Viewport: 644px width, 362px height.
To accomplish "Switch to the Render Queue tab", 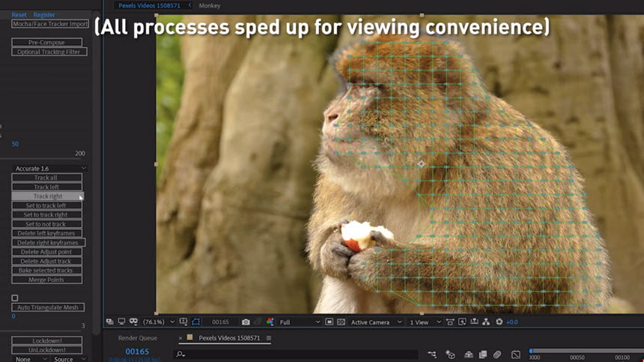I will pyautogui.click(x=138, y=338).
